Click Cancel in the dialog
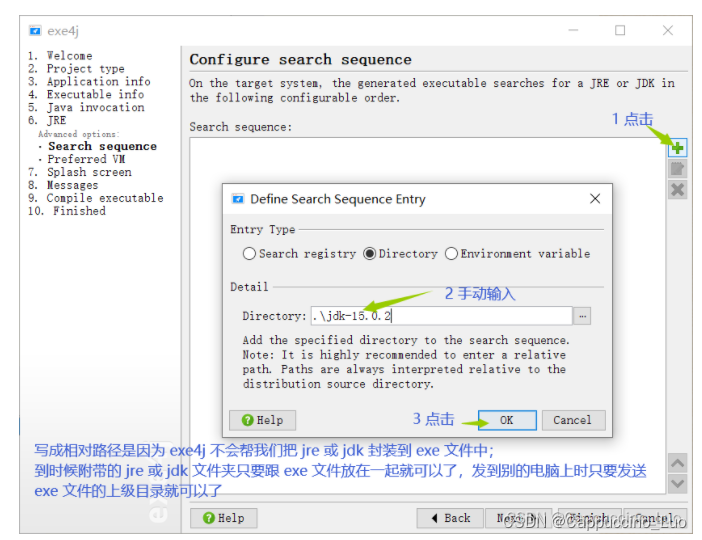Viewport: 702px width, 540px height. click(573, 420)
